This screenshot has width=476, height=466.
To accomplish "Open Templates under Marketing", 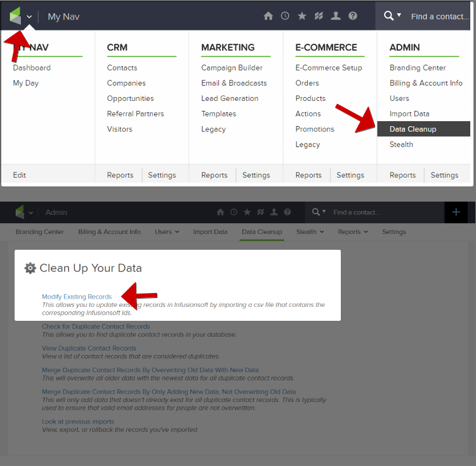I will pyautogui.click(x=218, y=114).
